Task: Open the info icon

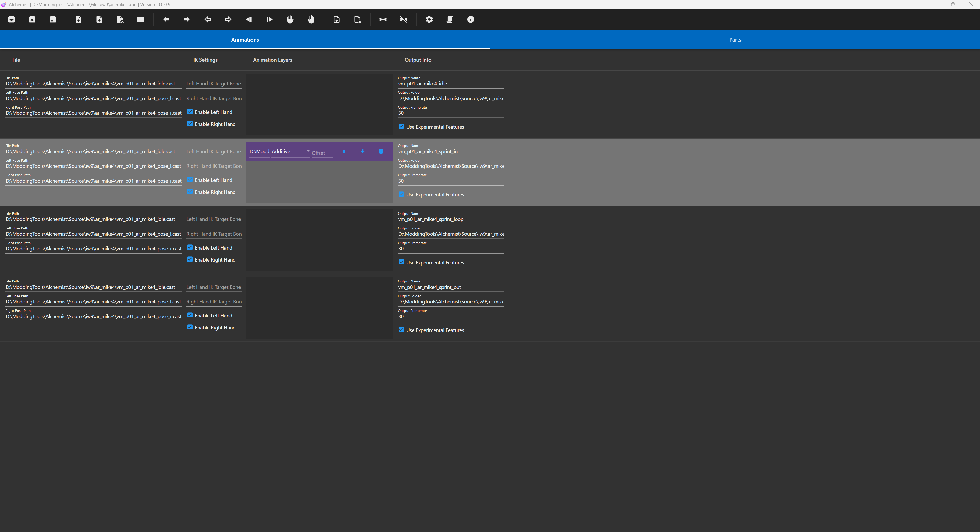Action: (x=471, y=19)
